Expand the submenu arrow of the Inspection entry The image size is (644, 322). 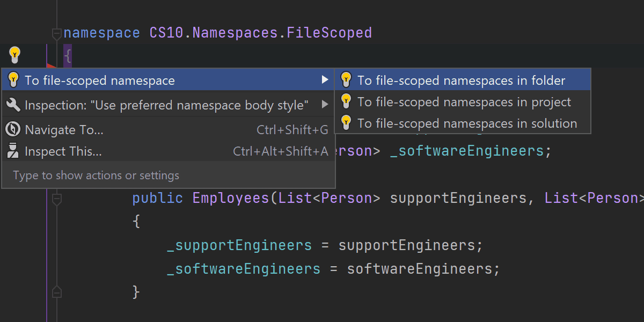point(325,104)
